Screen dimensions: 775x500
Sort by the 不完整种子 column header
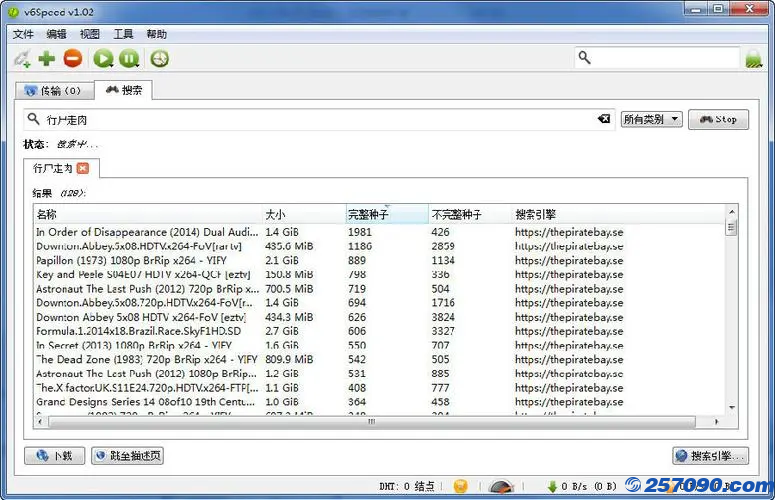tap(470, 214)
